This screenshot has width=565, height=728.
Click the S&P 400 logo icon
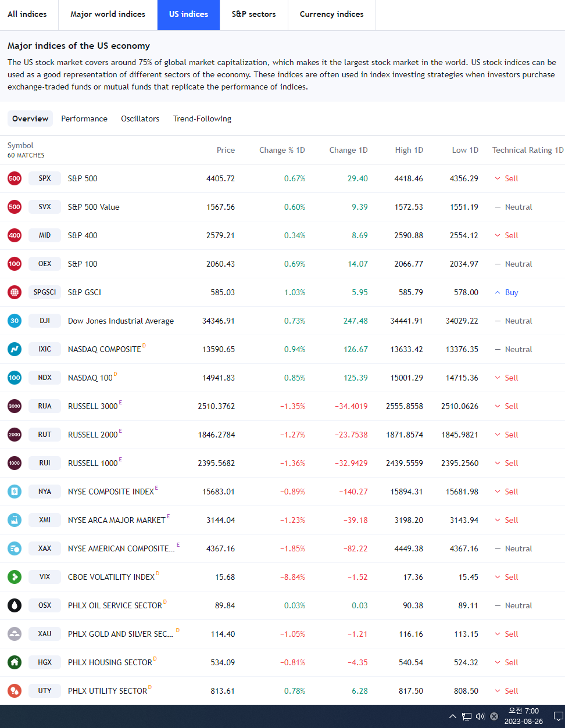pyautogui.click(x=15, y=235)
